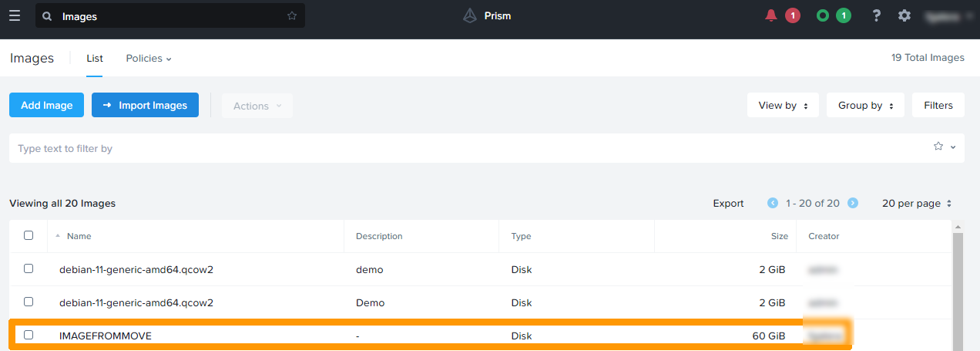Open the settings gear
Image resolution: width=980 pixels, height=351 pixels.
coord(904,15)
